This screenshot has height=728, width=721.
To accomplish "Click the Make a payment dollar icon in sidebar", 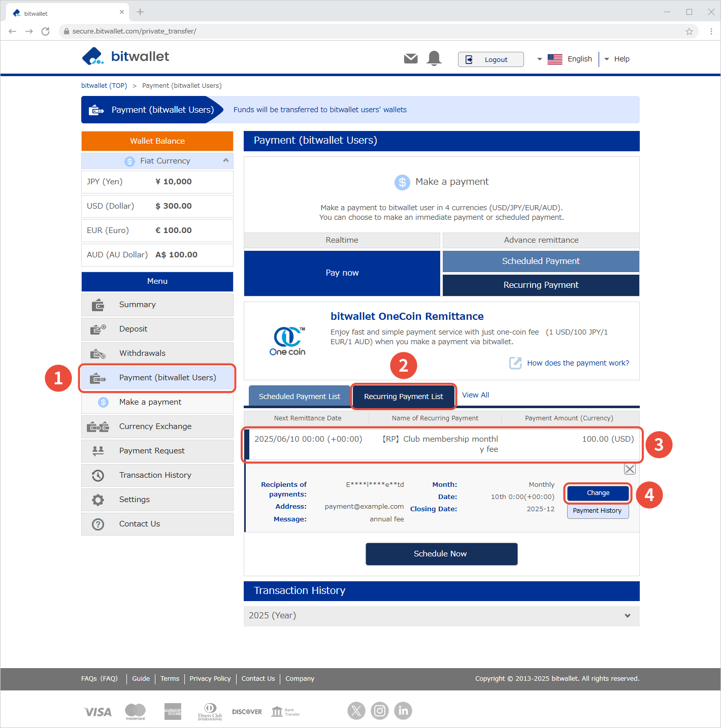I will coord(104,402).
